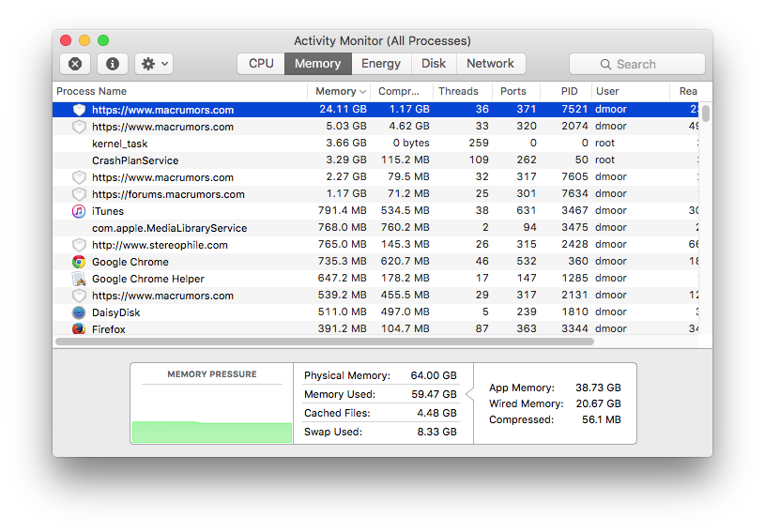Open the gear actions dropdown menu
The width and height of the screenshot is (765, 532).
click(x=154, y=64)
